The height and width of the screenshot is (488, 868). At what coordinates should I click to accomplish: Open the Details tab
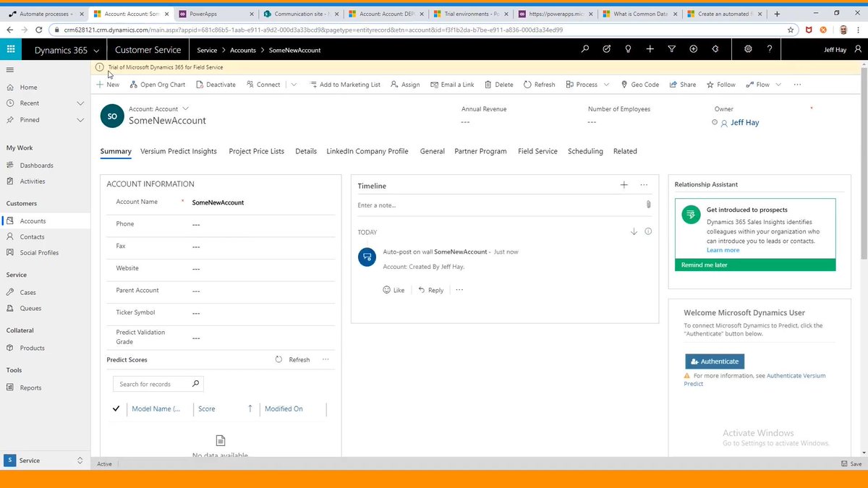pyautogui.click(x=306, y=151)
